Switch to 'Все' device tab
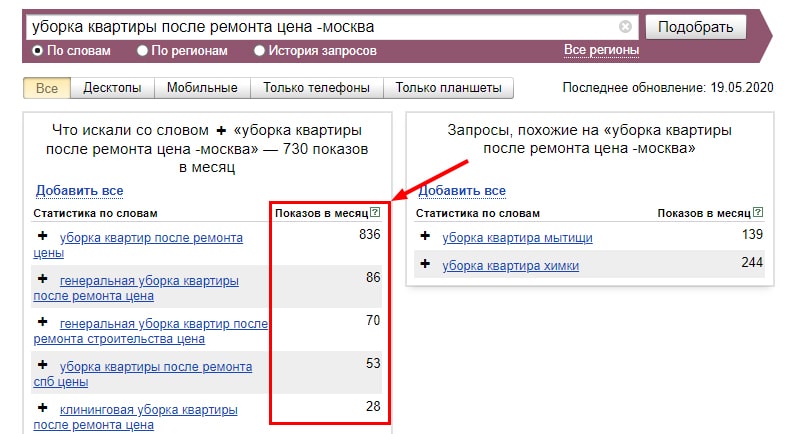 pyautogui.click(x=47, y=88)
